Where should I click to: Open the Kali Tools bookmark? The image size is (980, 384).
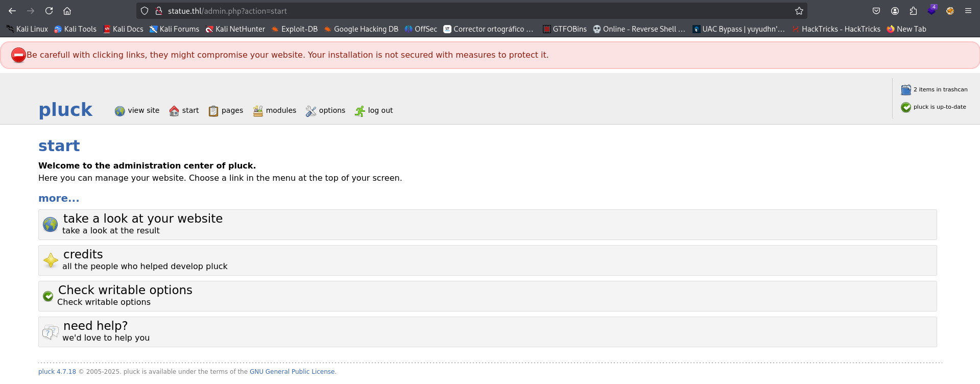tap(75, 29)
